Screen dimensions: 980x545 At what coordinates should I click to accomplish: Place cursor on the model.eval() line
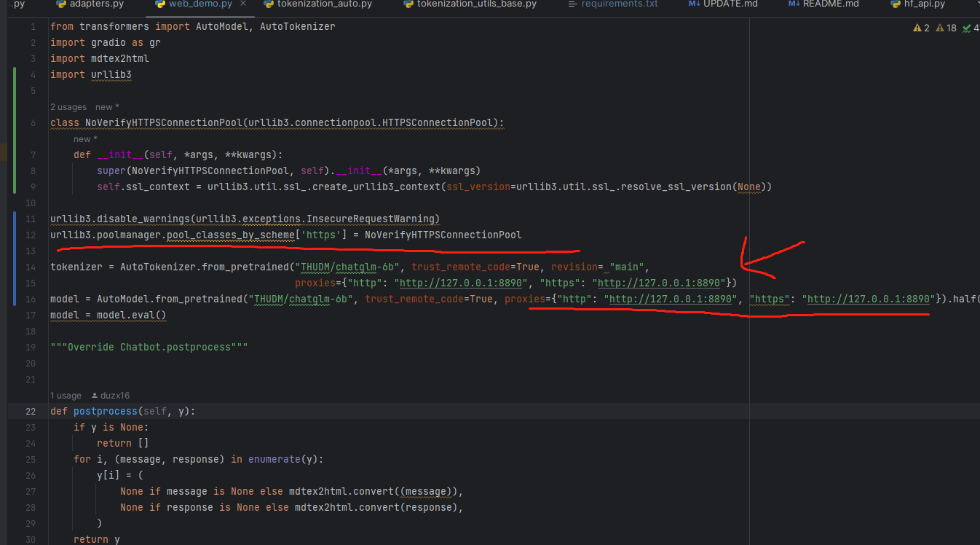tap(108, 315)
